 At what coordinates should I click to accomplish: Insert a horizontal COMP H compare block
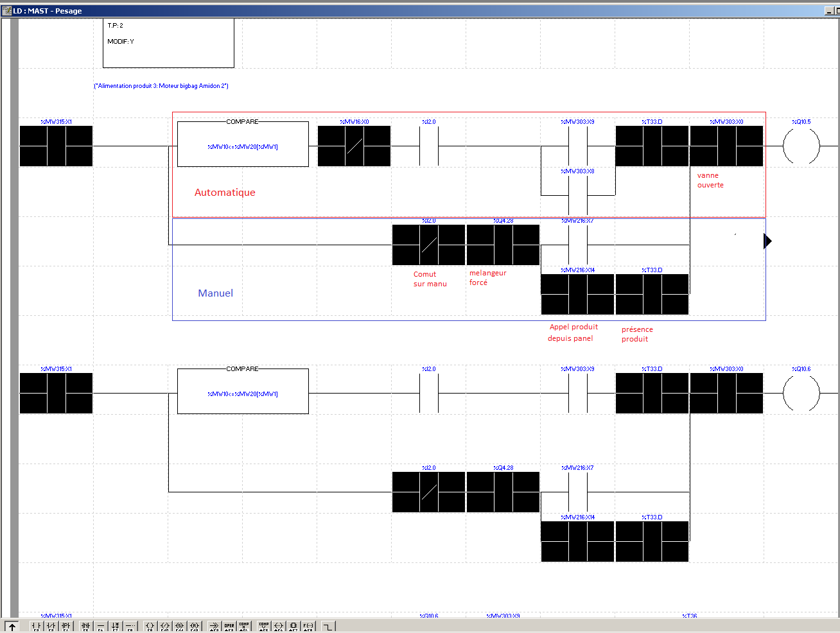pos(243,626)
